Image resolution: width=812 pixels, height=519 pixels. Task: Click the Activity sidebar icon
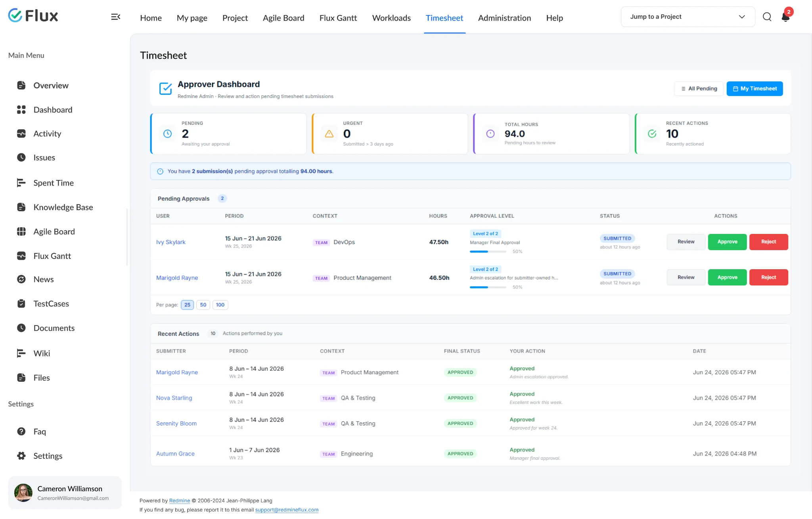pos(21,134)
